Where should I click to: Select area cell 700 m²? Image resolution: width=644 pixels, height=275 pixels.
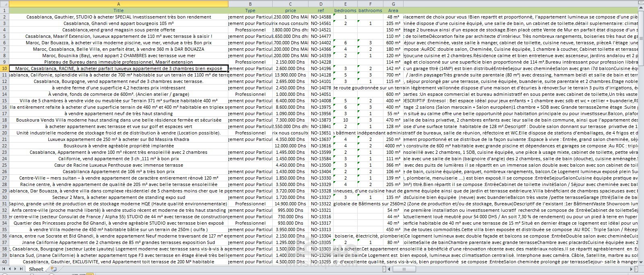tap(393, 75)
